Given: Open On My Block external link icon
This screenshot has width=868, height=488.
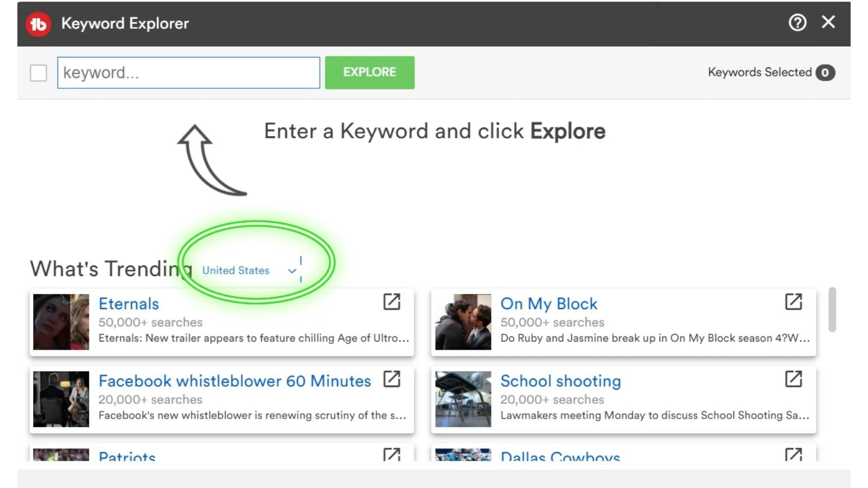Looking at the screenshot, I should point(793,301).
